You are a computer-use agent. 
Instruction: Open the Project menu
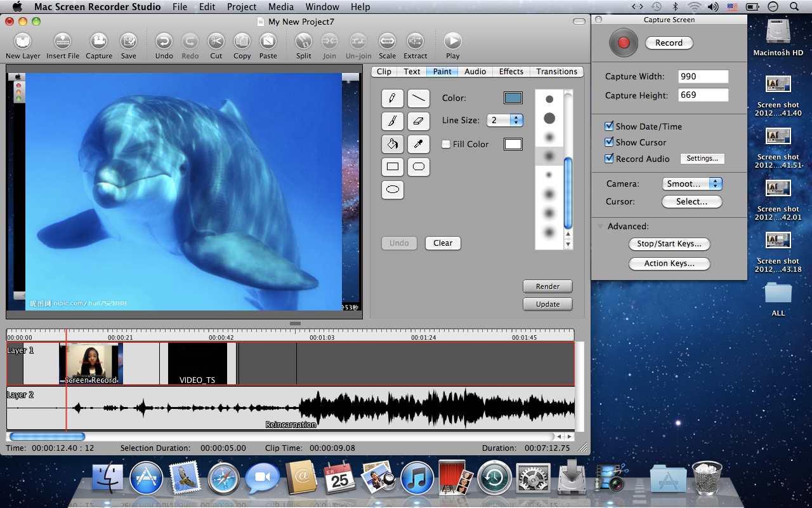(x=241, y=7)
